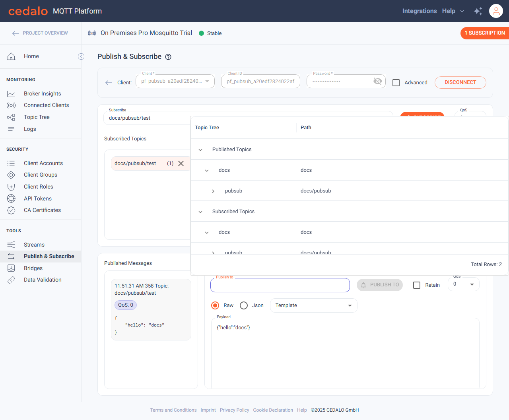The height and width of the screenshot is (420, 509).
Task: Open the AI sparkle assistant icon
Action: pyautogui.click(x=478, y=11)
